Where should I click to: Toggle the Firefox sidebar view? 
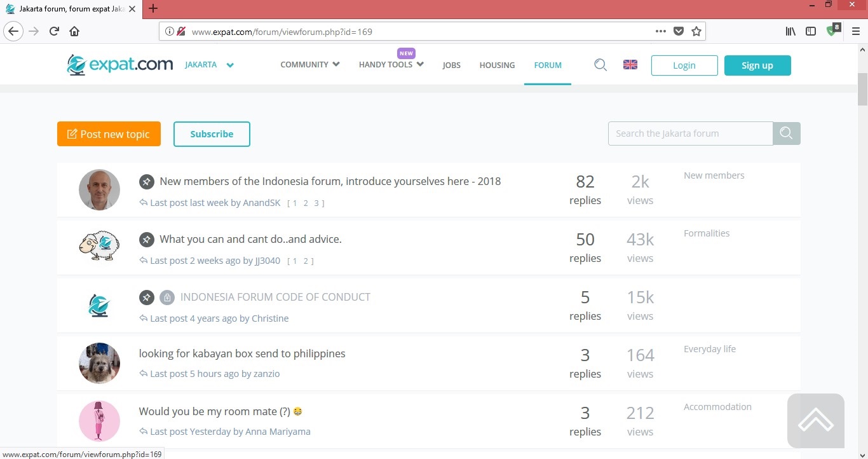(x=811, y=31)
